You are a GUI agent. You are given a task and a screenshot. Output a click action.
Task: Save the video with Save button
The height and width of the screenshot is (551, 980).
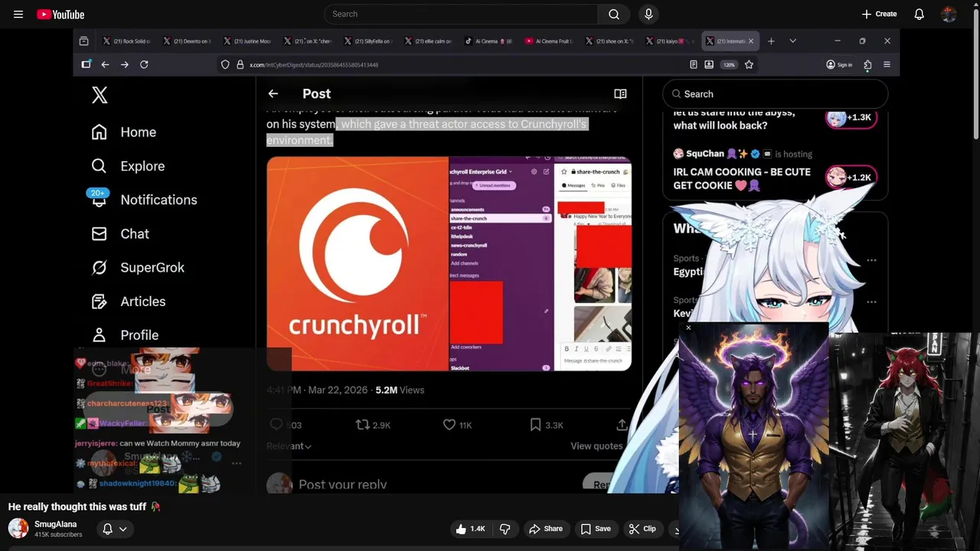pyautogui.click(x=596, y=529)
